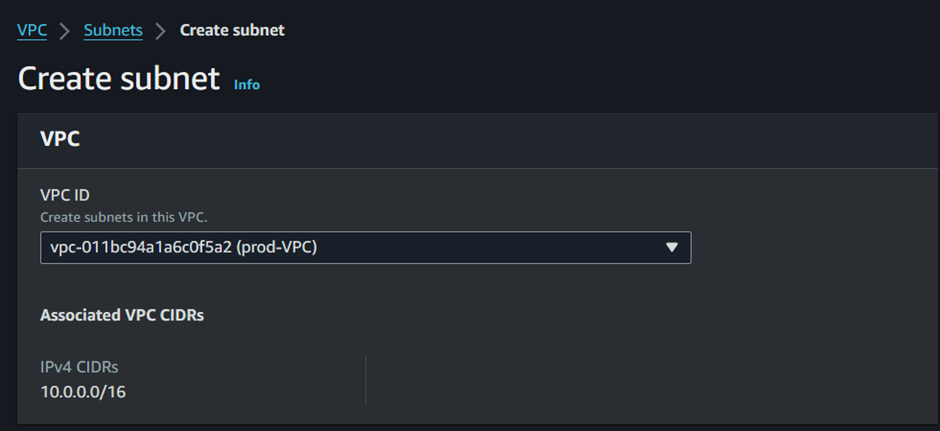Click the chevron icon after Subnets breadcrumb
Screen dimensions: 940x431
pos(161,31)
